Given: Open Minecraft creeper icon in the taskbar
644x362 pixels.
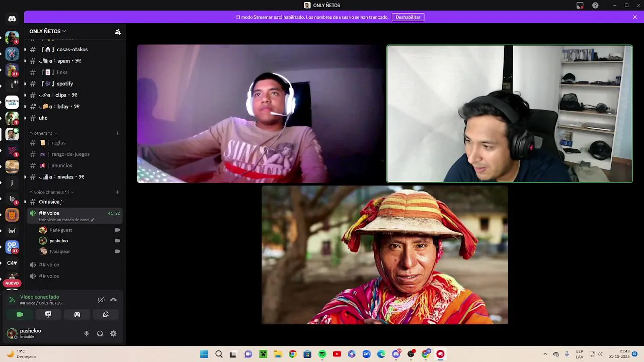Looking at the screenshot, I should click(263, 354).
